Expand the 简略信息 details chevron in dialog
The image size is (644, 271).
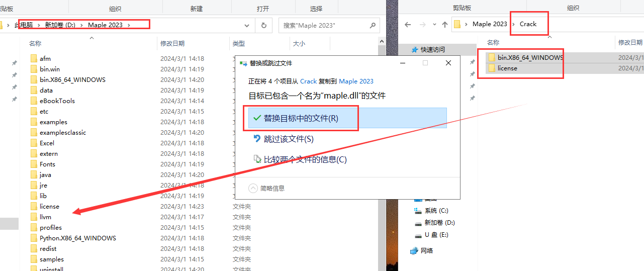pyautogui.click(x=253, y=188)
